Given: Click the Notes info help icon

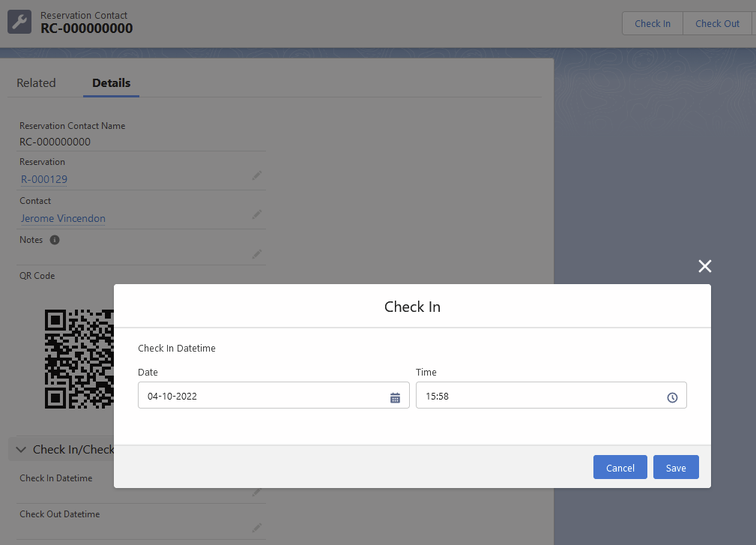Looking at the screenshot, I should (55, 240).
